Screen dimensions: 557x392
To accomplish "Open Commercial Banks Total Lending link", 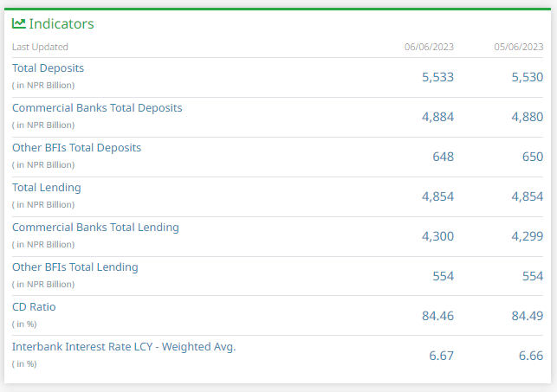I will pyautogui.click(x=95, y=228).
